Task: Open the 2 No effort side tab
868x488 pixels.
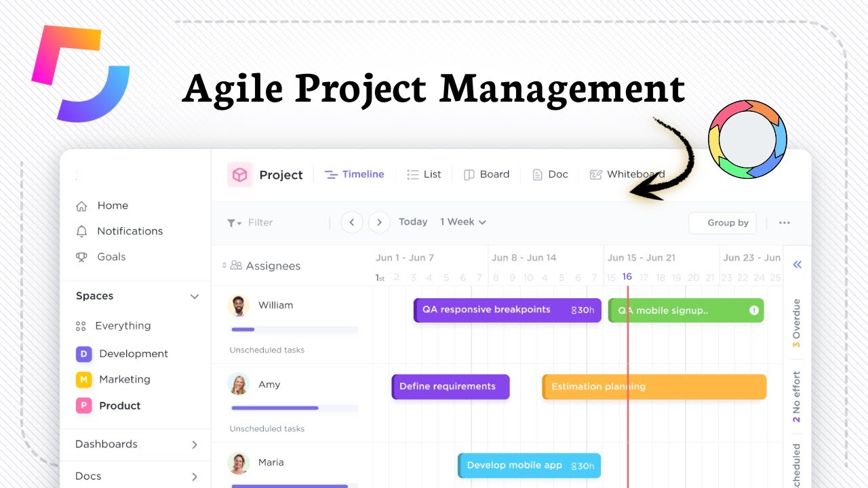Action: point(797,397)
